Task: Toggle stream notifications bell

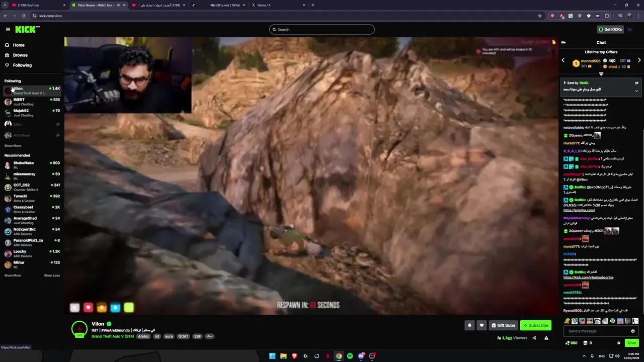Action: 469,325
